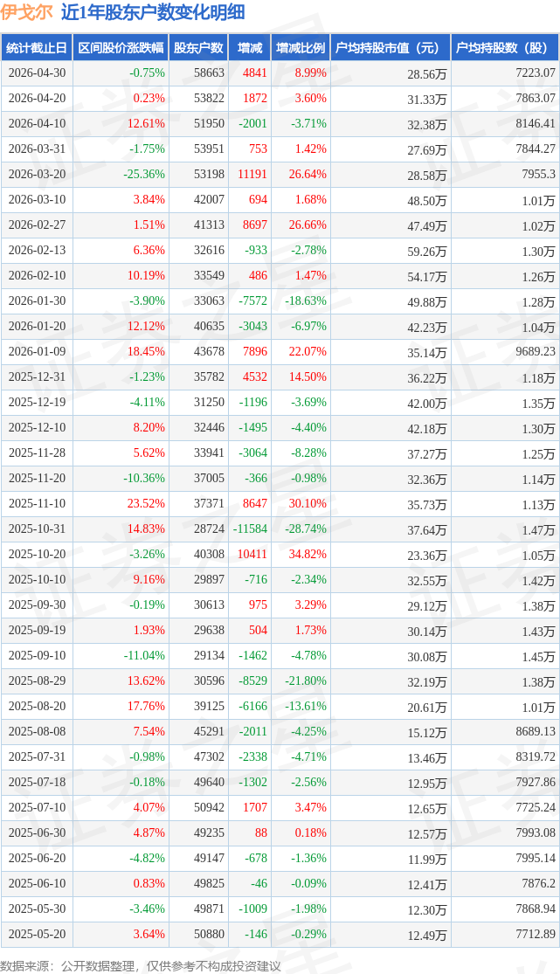Click the 伊戈尔 stock name title
Image resolution: width=560 pixels, height=974 pixels.
26,12
